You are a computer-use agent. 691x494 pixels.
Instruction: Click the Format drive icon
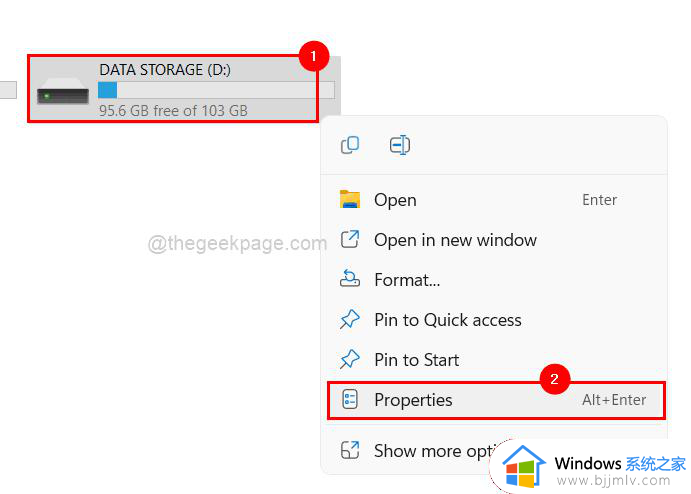coord(350,279)
